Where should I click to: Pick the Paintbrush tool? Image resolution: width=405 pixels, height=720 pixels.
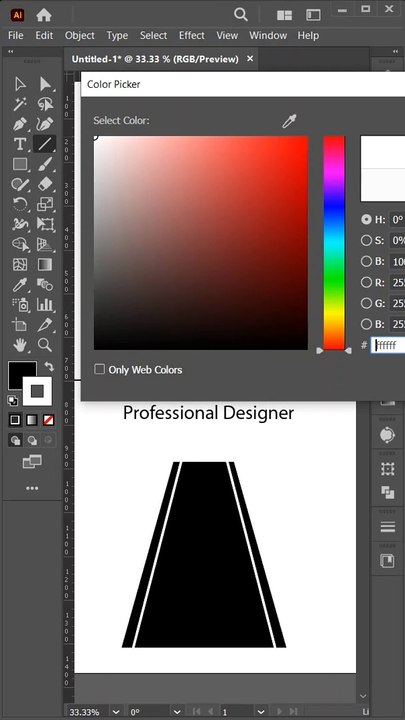point(45,164)
